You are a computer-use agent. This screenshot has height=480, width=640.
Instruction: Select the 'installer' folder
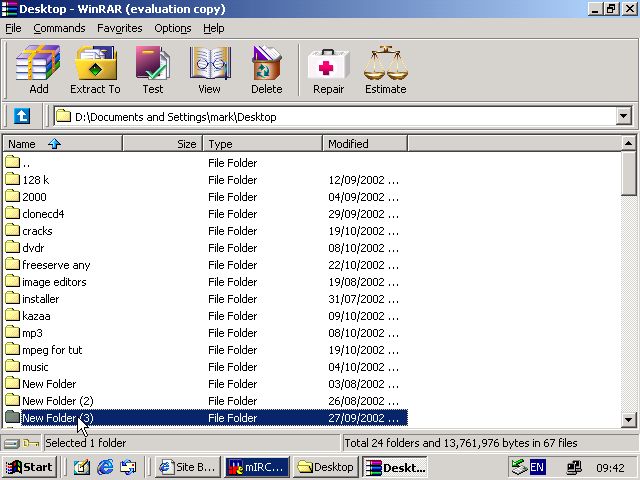click(40, 299)
